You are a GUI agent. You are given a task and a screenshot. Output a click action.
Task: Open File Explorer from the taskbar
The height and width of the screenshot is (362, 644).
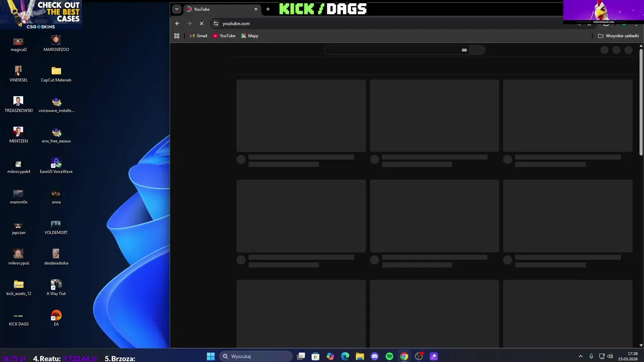[x=360, y=356]
